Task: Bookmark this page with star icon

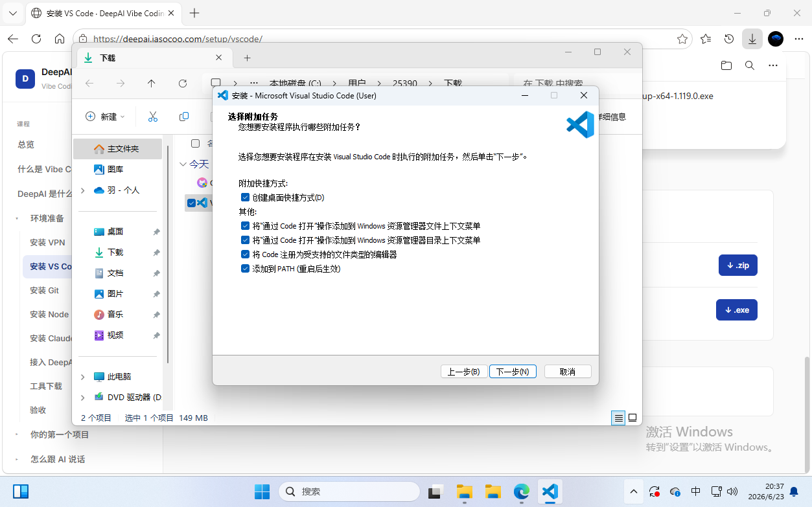Action: 682,39
